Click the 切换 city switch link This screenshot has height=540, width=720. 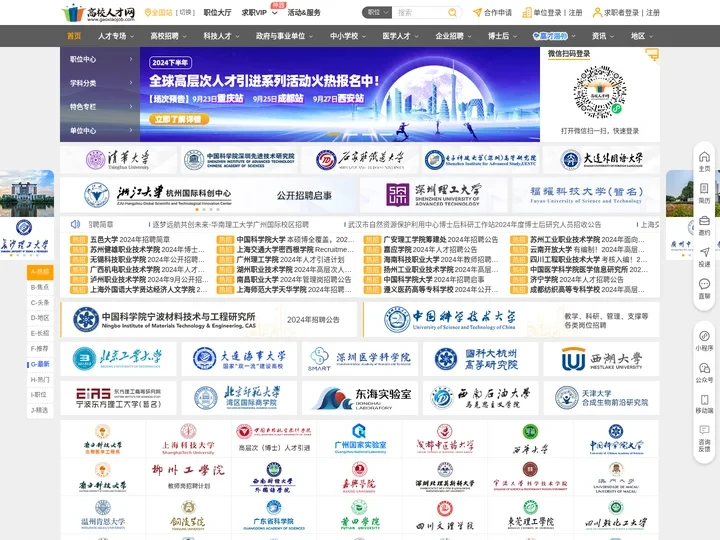pos(186,12)
